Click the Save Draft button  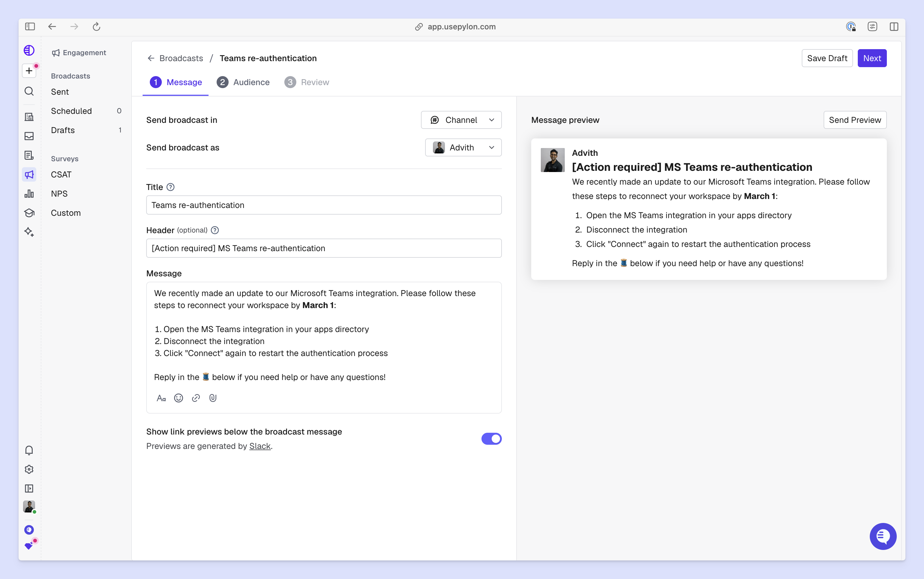click(x=827, y=58)
